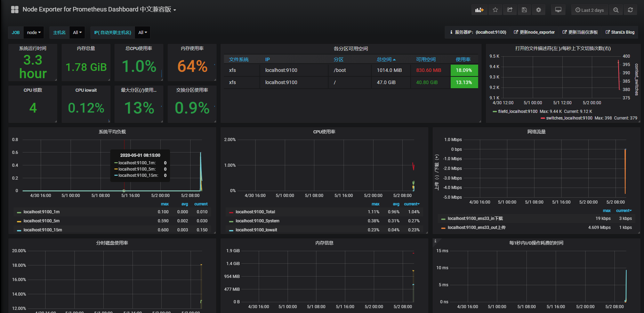Open the 网络流量 panel title menu
Image resolution: width=644 pixels, height=313 pixels.
[536, 132]
